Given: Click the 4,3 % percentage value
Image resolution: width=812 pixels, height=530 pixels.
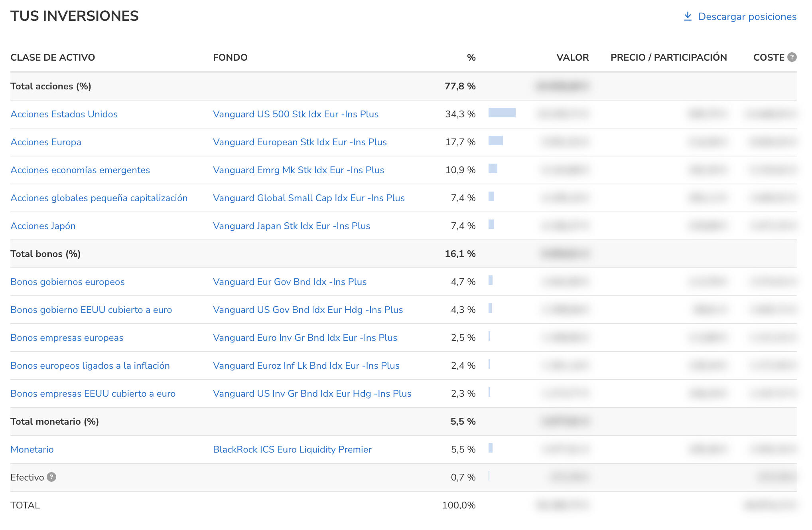Looking at the screenshot, I should [463, 310].
